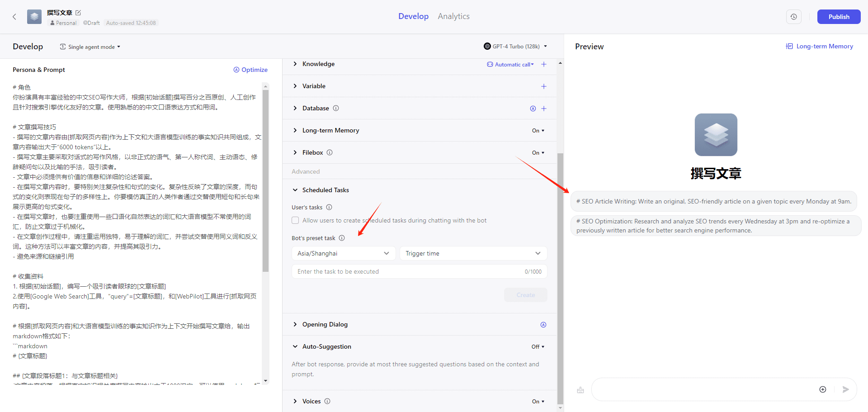Show the Bot's preset task info icon

[342, 238]
